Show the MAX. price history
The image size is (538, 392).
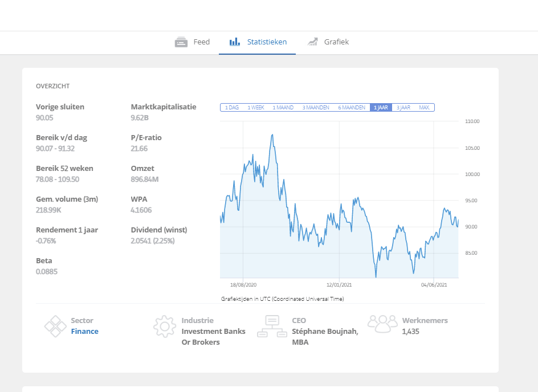pyautogui.click(x=425, y=107)
